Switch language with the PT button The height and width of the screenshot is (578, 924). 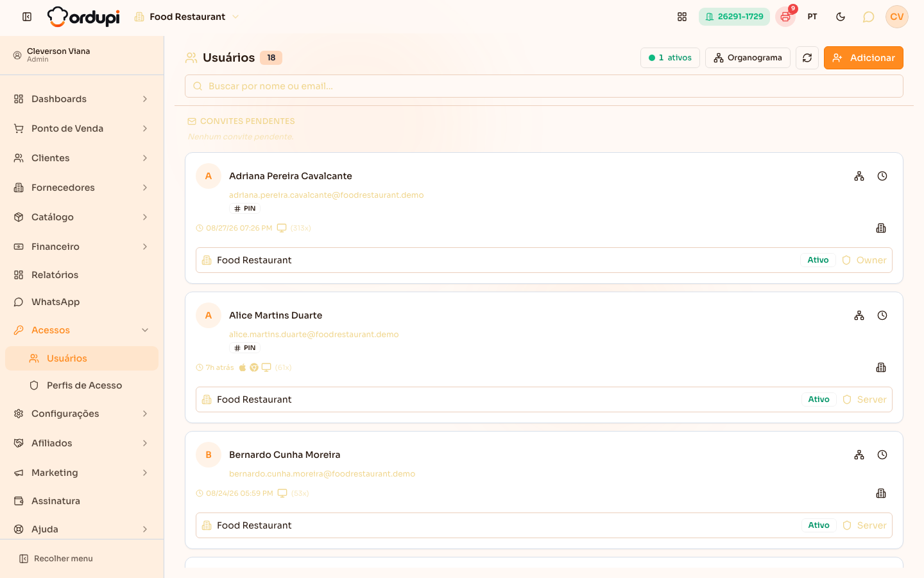812,17
